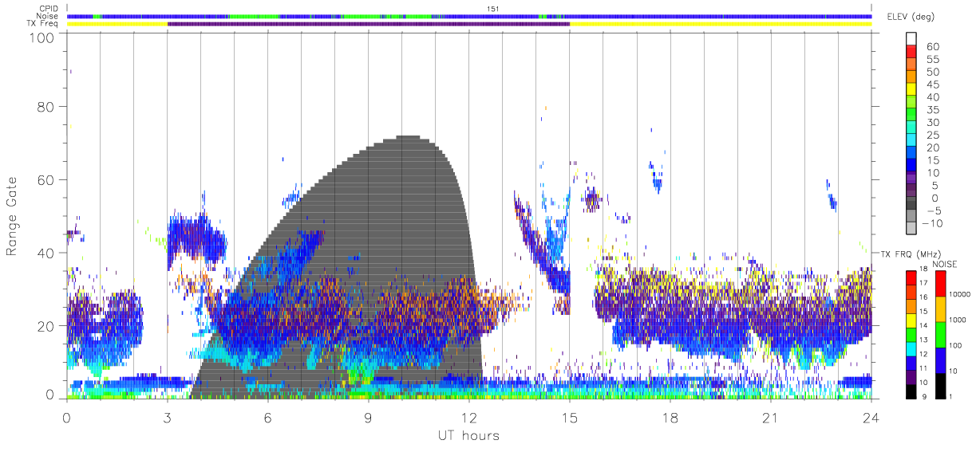Image resolution: width=980 pixels, height=452 pixels.
Task: Click the CPID value "151"
Action: 493,9
